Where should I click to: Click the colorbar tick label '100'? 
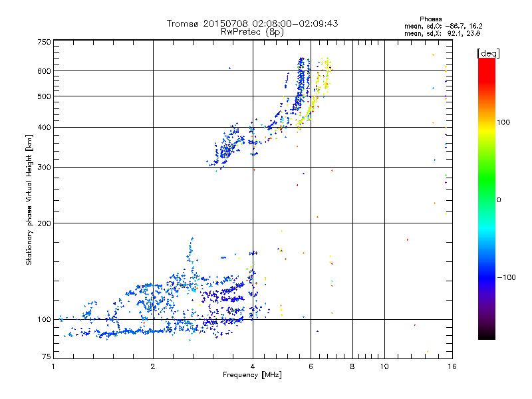pyautogui.click(x=503, y=122)
